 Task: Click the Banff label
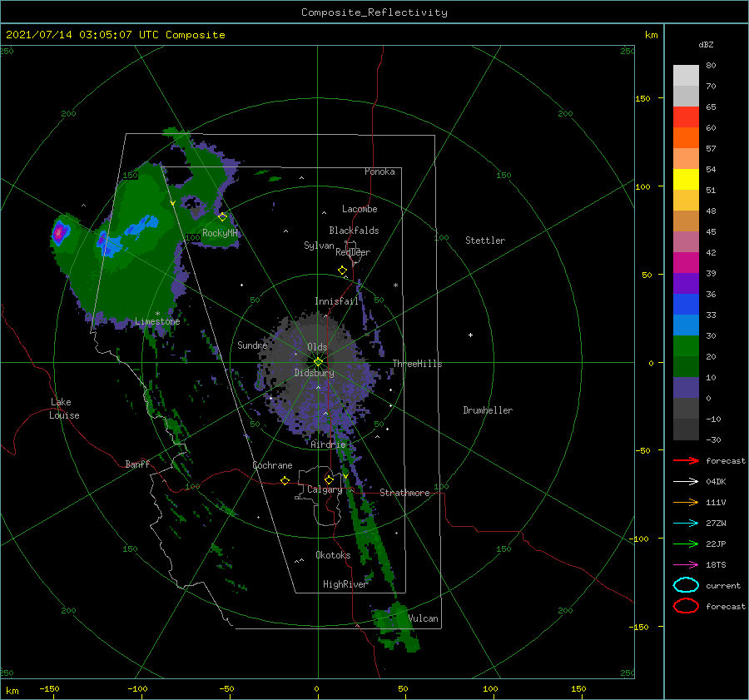(x=137, y=464)
